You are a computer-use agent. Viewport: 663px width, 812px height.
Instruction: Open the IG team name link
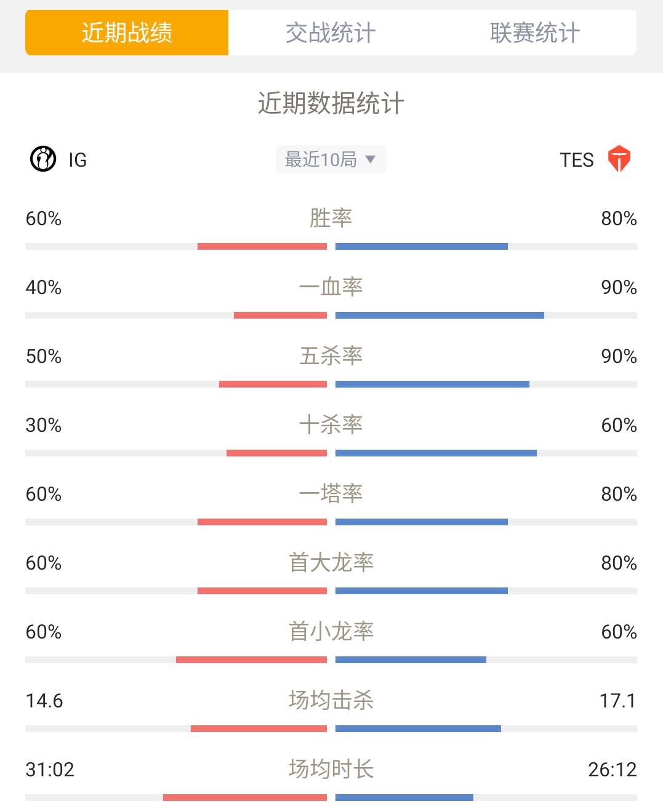(x=78, y=160)
